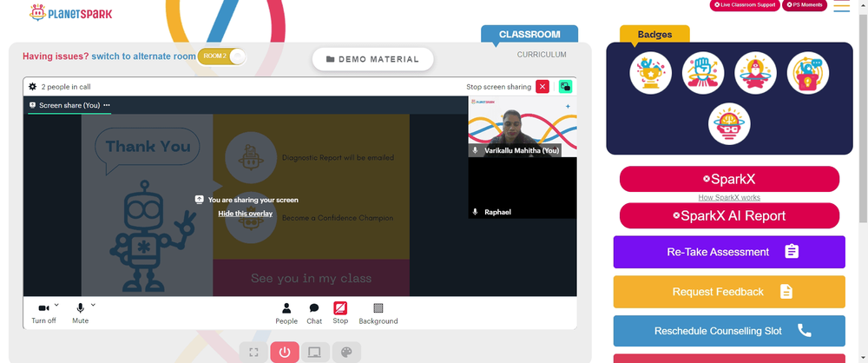The width and height of the screenshot is (868, 363).
Task: Open How SparkX works link
Action: pyautogui.click(x=729, y=198)
